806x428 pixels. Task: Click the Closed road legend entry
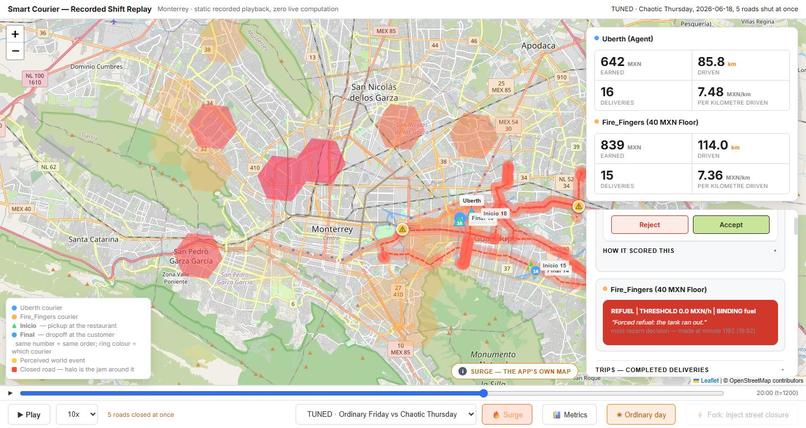(x=73, y=369)
